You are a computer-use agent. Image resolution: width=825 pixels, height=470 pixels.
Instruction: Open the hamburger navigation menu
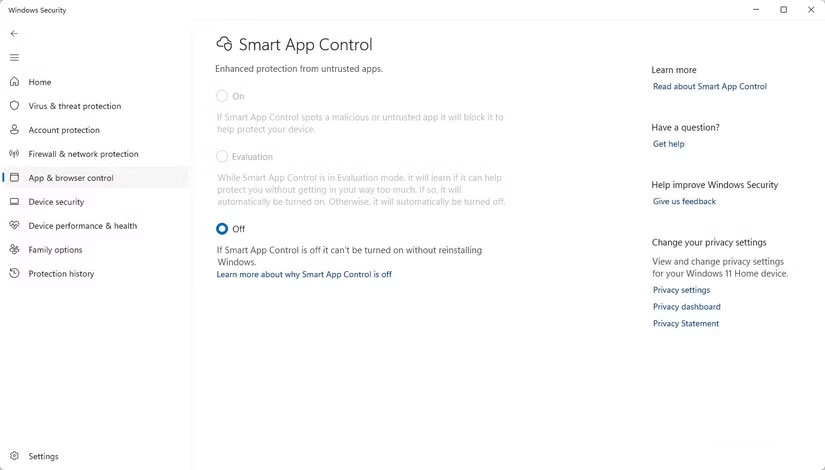pos(14,57)
